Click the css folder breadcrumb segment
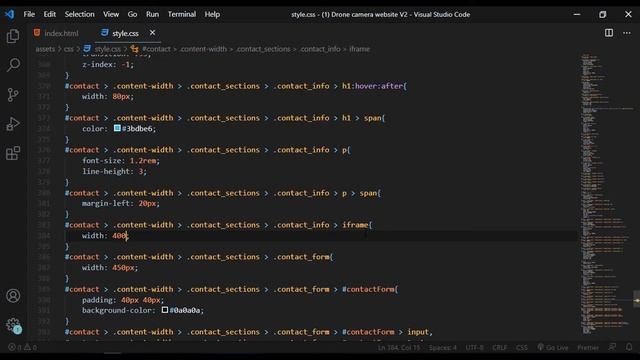 point(69,49)
